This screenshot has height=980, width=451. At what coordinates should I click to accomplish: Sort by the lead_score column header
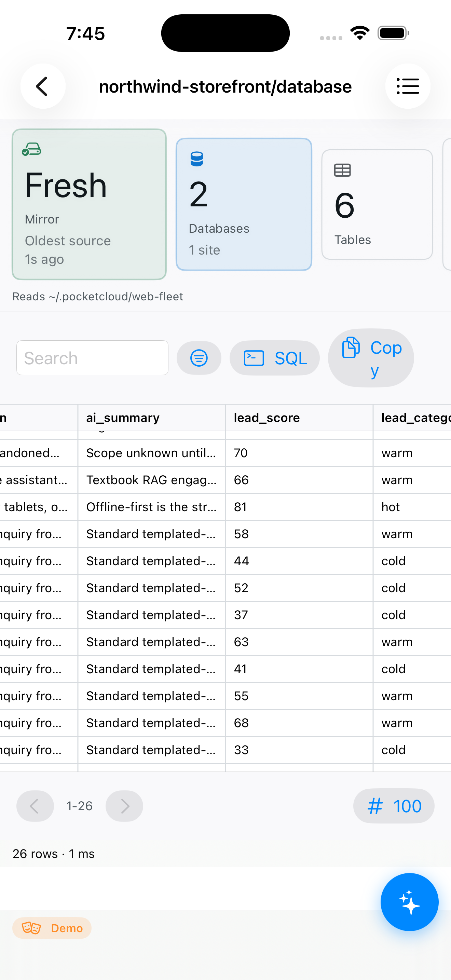(266, 418)
